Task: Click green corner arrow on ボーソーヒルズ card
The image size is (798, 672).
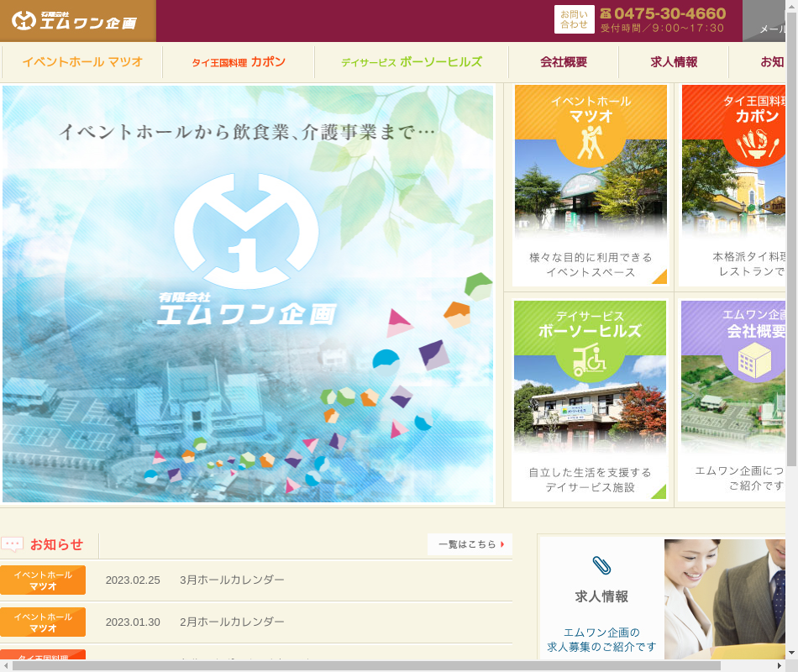Action: coord(659,491)
